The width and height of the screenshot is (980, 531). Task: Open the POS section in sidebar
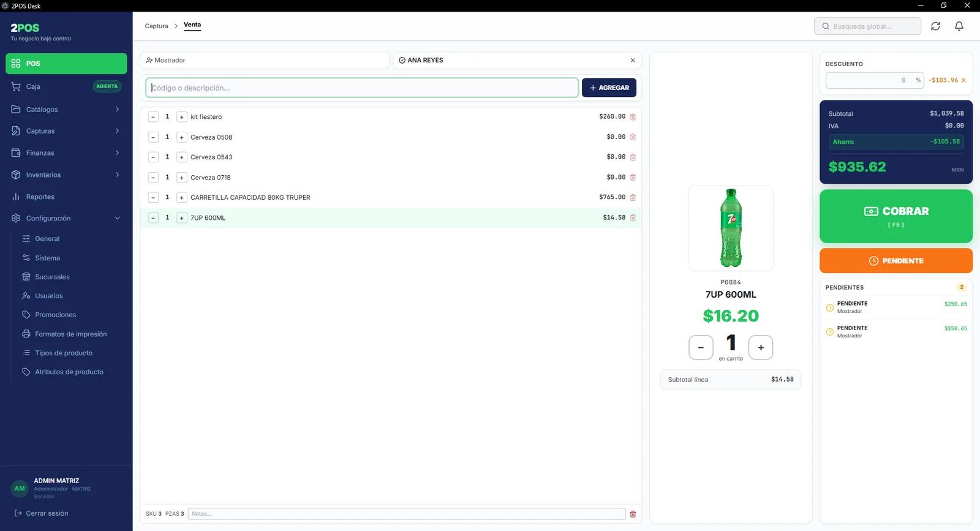66,64
